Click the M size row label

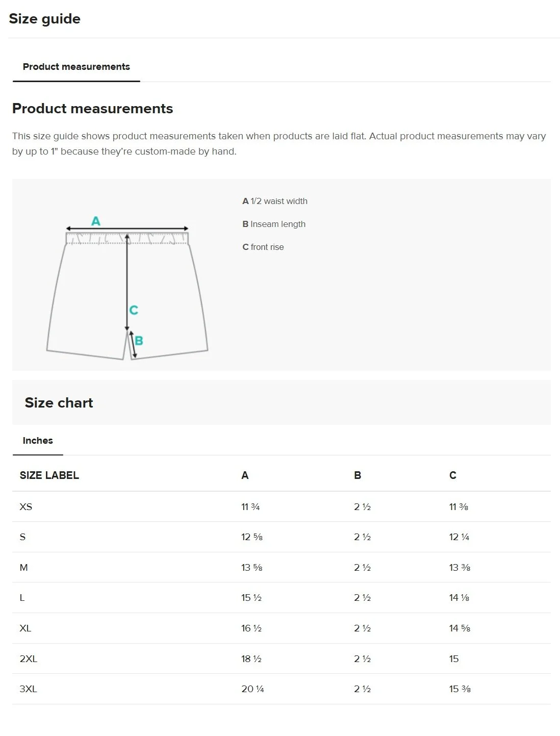coord(24,568)
